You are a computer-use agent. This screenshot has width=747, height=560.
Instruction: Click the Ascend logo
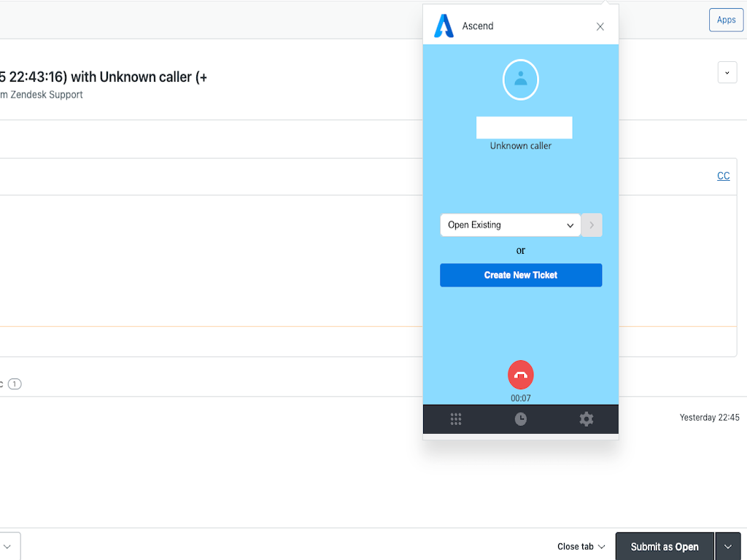coord(444,26)
